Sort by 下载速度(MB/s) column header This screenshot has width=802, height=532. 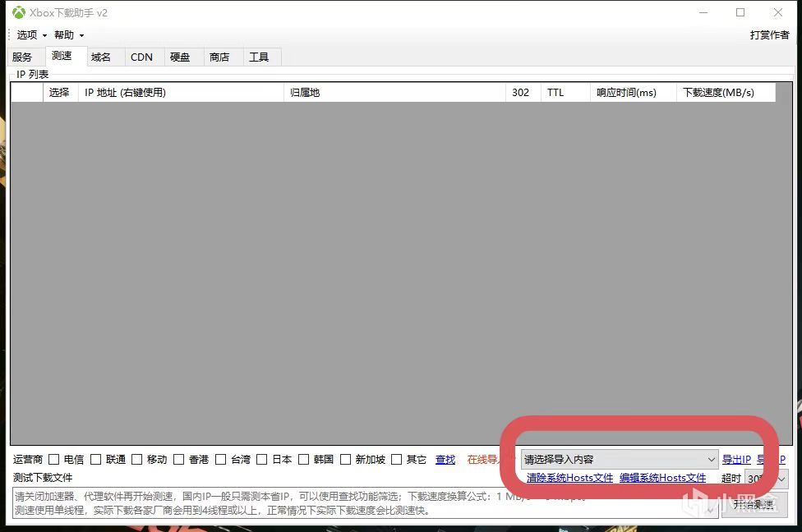[x=726, y=93]
